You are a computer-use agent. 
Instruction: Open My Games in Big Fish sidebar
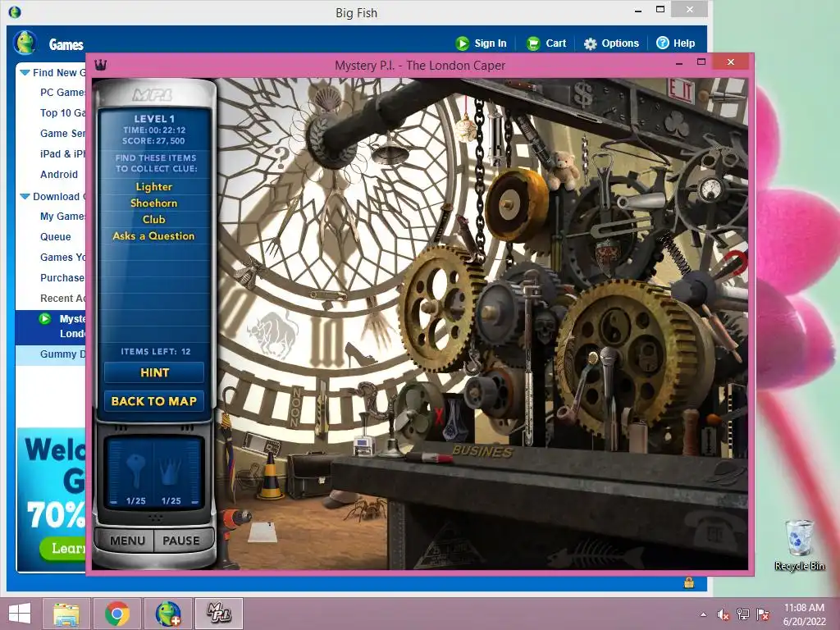click(62, 216)
